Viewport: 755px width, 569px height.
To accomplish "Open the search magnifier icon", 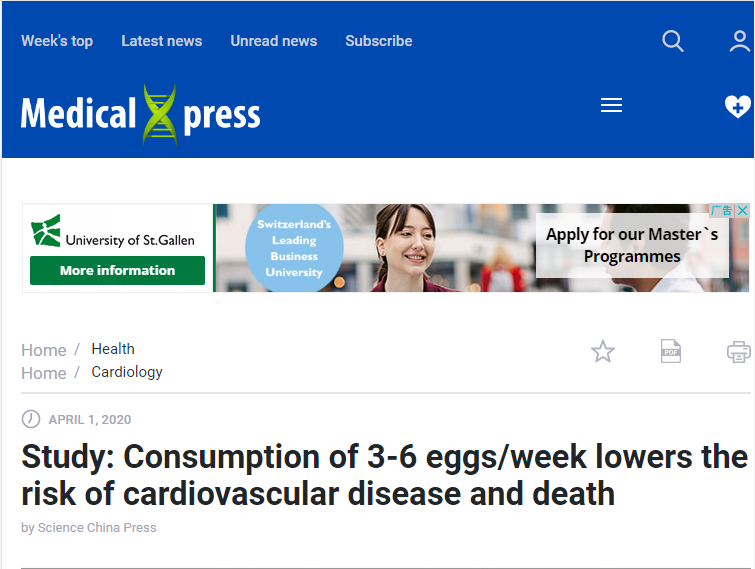I will [673, 41].
